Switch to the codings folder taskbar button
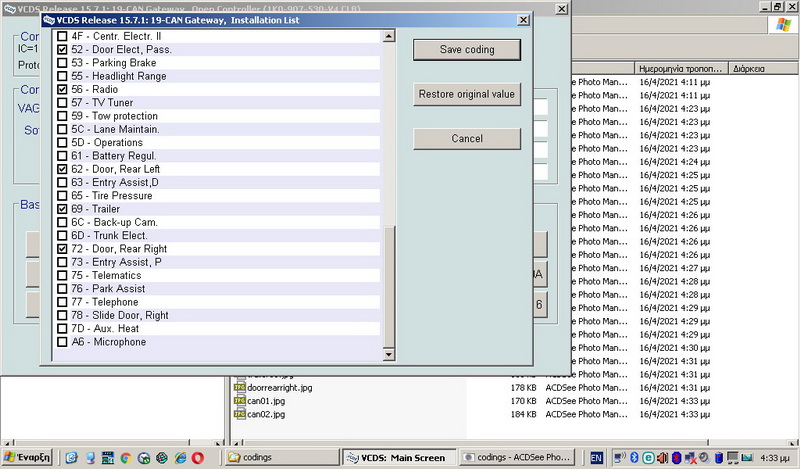The width and height of the screenshot is (800, 469). tap(282, 457)
